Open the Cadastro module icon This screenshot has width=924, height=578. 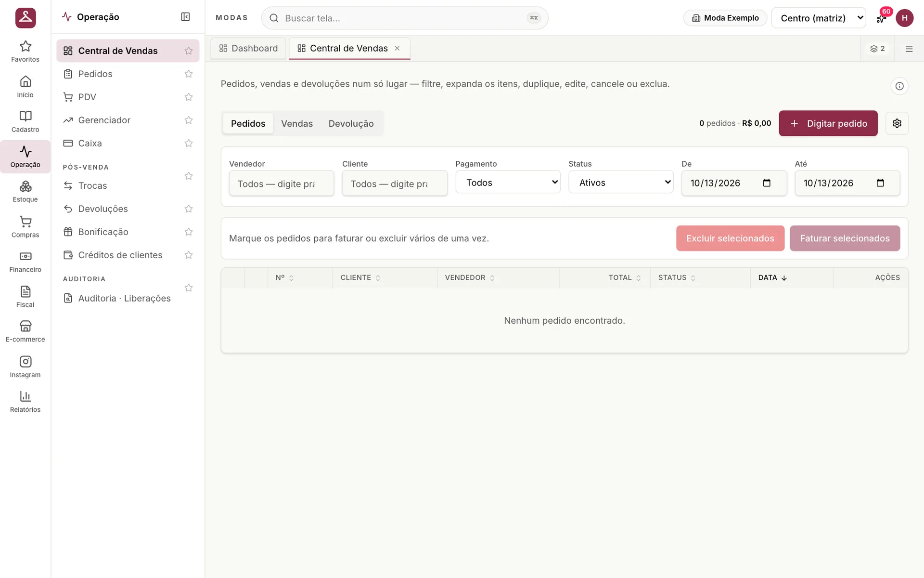coord(25,121)
